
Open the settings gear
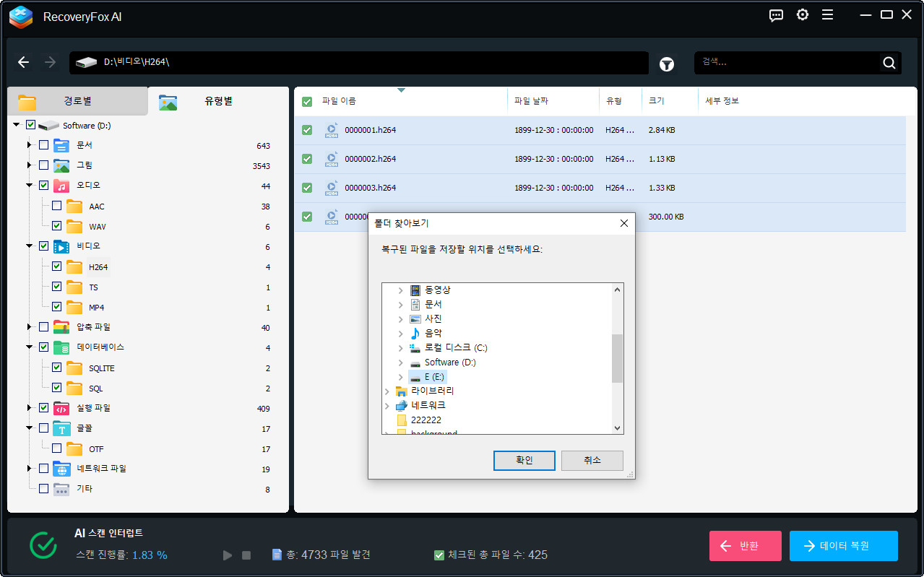[x=802, y=14]
